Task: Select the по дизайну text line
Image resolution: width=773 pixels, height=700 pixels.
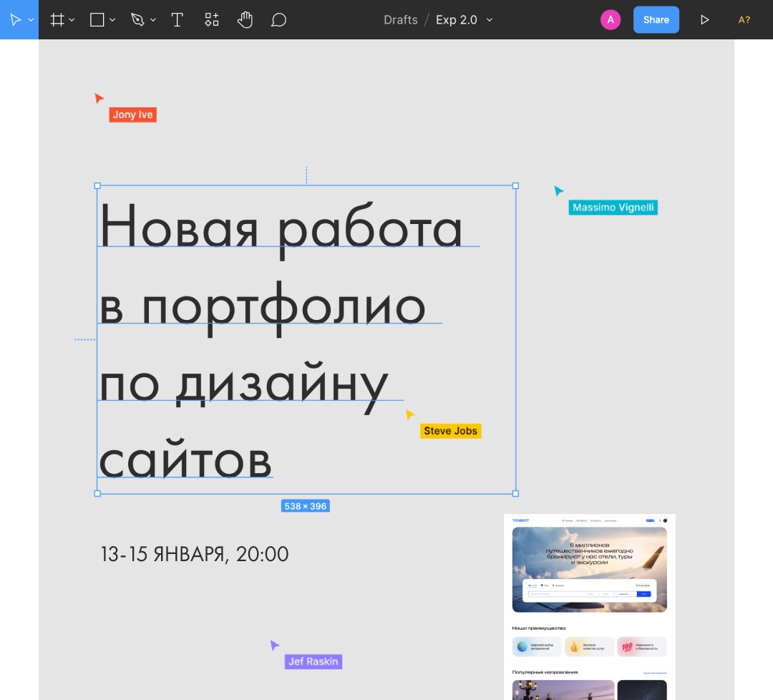Action: click(x=244, y=387)
